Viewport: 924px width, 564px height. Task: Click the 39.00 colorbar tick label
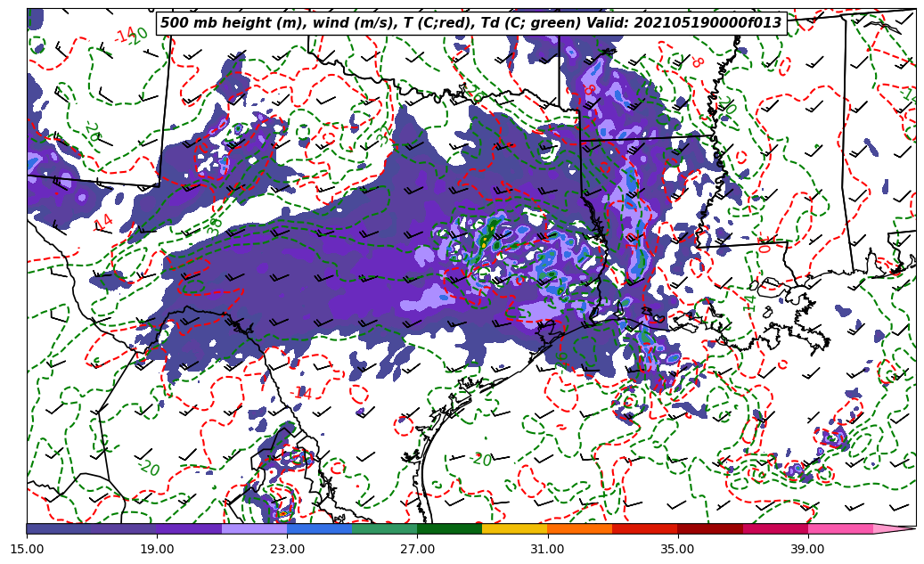point(808,549)
